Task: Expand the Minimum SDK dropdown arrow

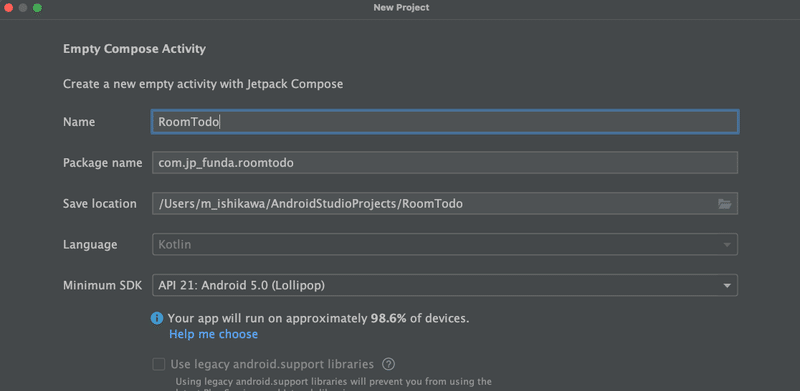Action: [x=727, y=285]
